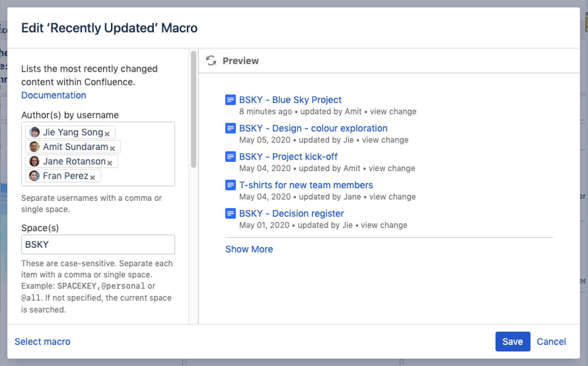Click the left panel scrollbar
This screenshot has height=366, width=588.
click(x=194, y=109)
